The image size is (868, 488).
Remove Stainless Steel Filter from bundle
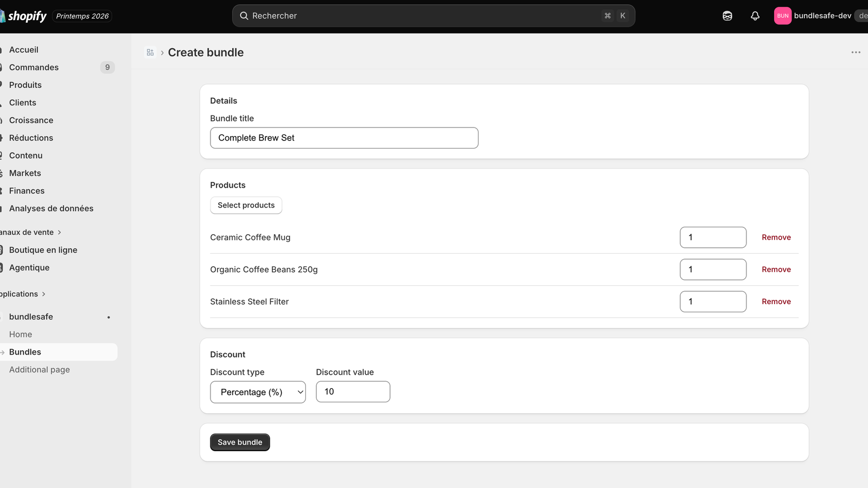[x=776, y=301]
